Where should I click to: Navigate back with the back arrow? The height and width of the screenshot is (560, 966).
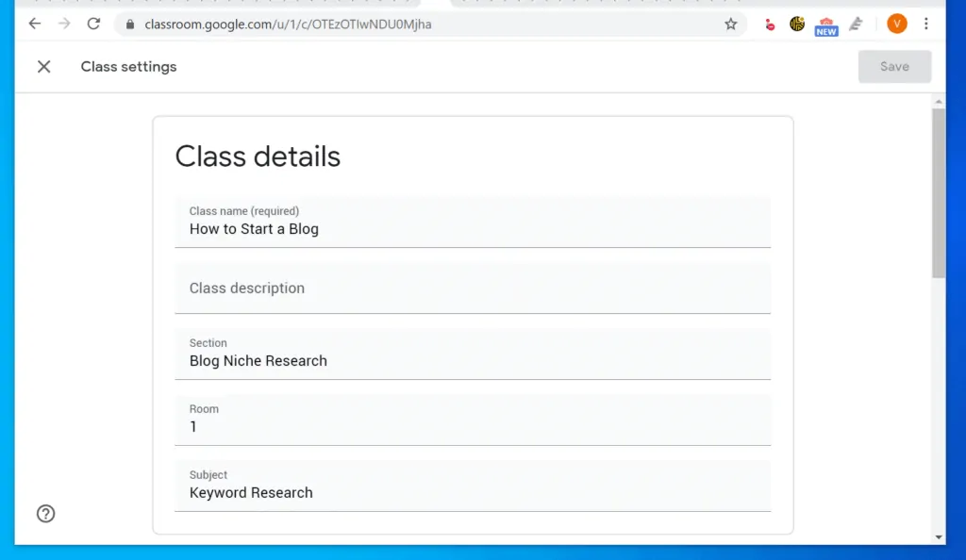pos(34,24)
